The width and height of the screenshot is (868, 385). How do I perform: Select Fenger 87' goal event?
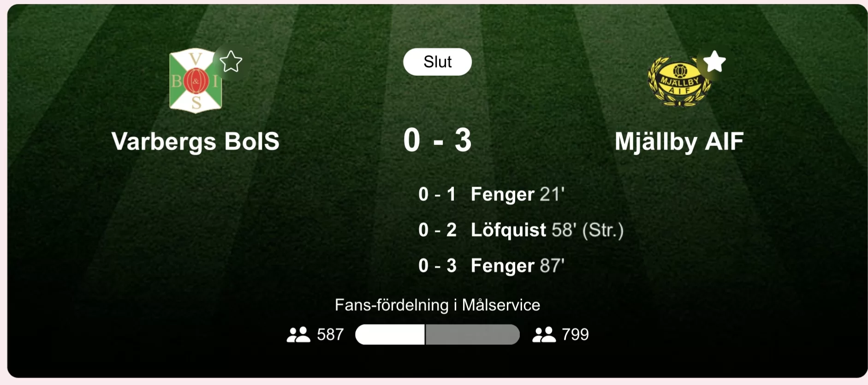tap(517, 266)
